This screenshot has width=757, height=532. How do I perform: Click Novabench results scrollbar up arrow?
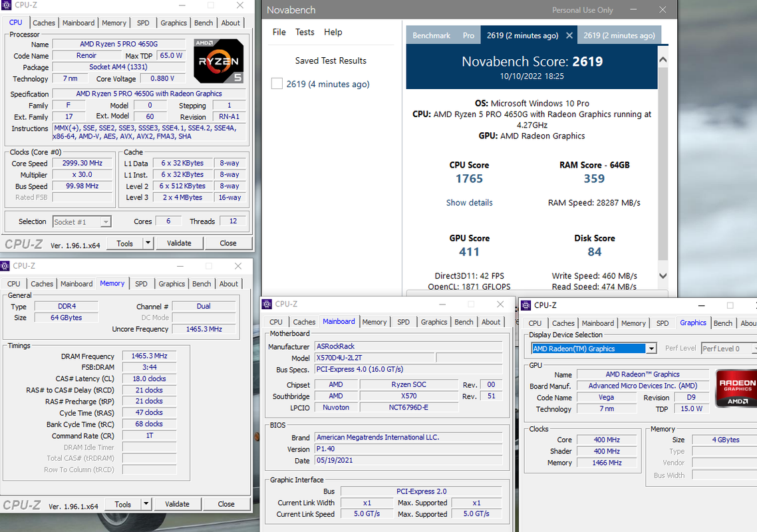coord(663,60)
